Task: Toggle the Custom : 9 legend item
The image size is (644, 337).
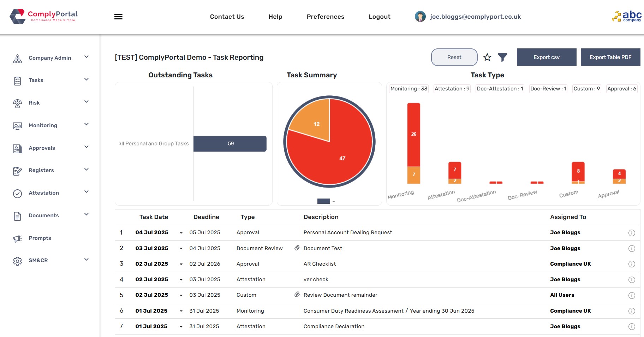Action: tap(586, 89)
